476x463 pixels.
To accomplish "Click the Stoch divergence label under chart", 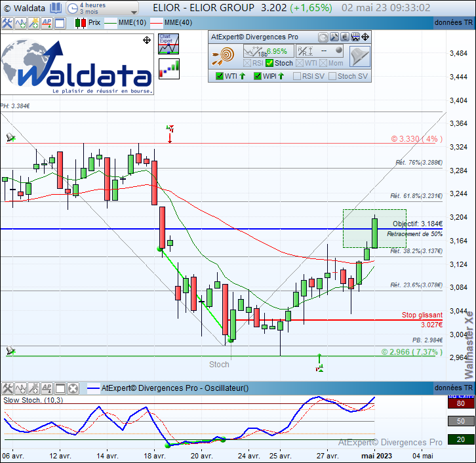I will click(219, 365).
